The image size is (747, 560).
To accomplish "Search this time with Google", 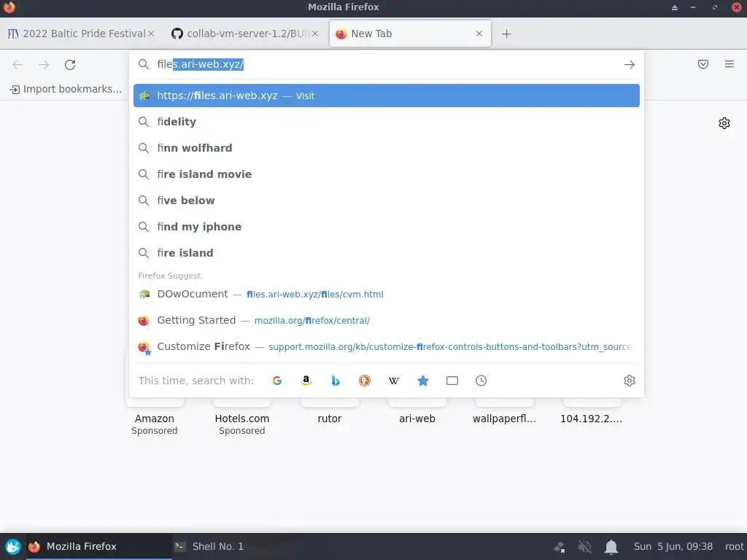I will pos(276,381).
